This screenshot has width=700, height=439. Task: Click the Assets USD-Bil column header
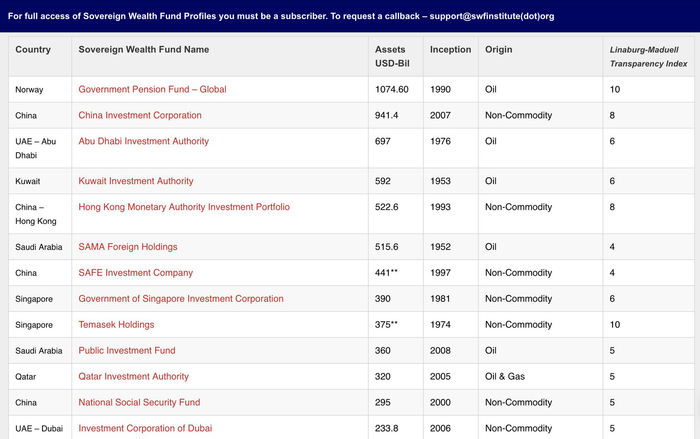pyautogui.click(x=390, y=56)
